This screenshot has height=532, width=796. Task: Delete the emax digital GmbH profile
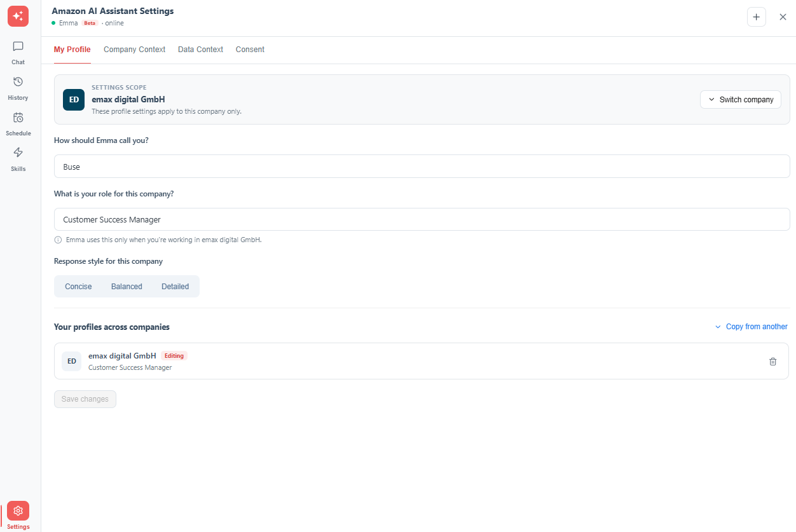pyautogui.click(x=772, y=362)
